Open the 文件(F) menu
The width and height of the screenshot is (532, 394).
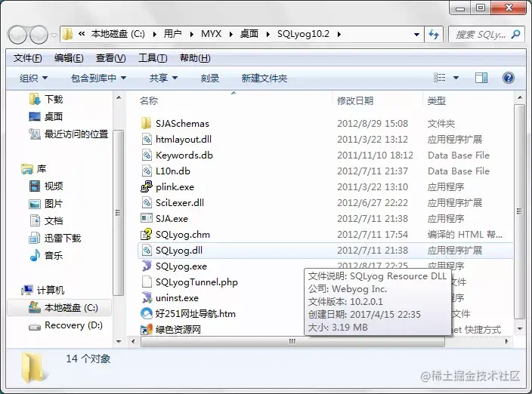coord(27,58)
